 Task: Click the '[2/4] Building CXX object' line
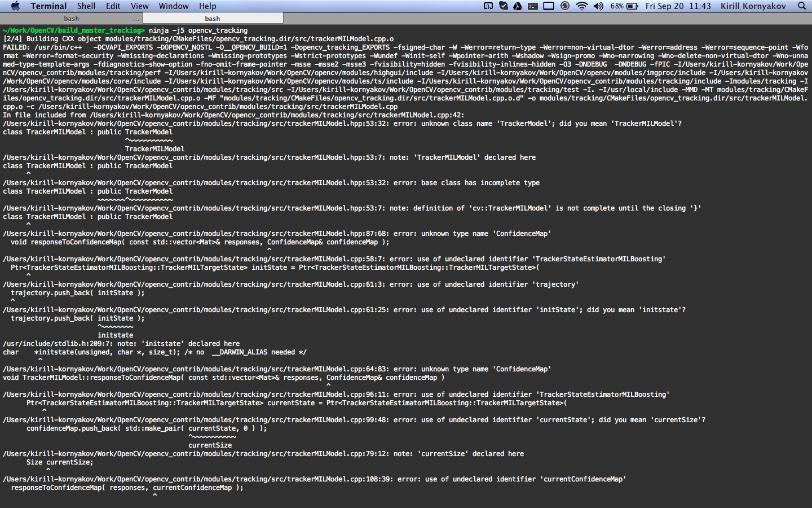[198, 39]
